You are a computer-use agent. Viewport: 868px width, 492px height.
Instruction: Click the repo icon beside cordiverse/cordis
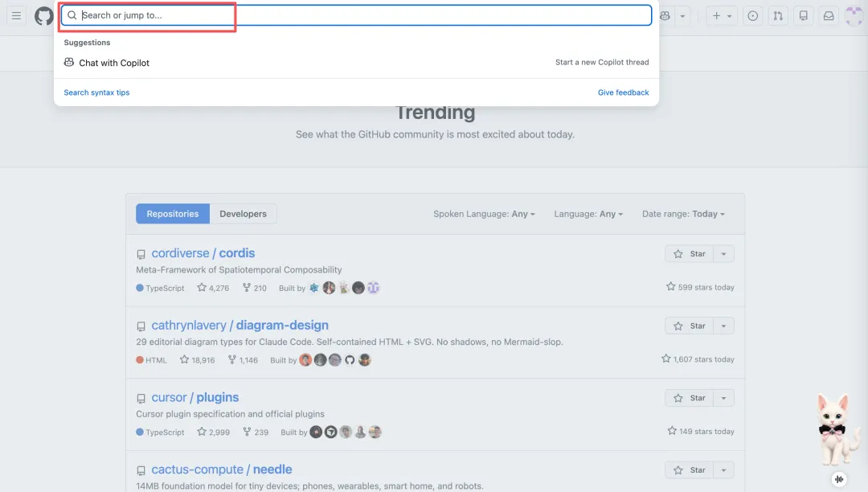click(141, 254)
